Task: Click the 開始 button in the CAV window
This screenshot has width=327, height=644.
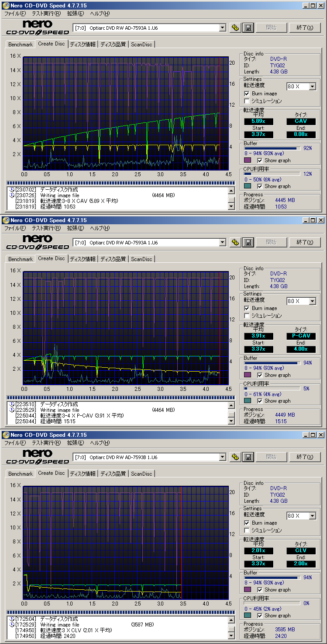Action: point(271,28)
